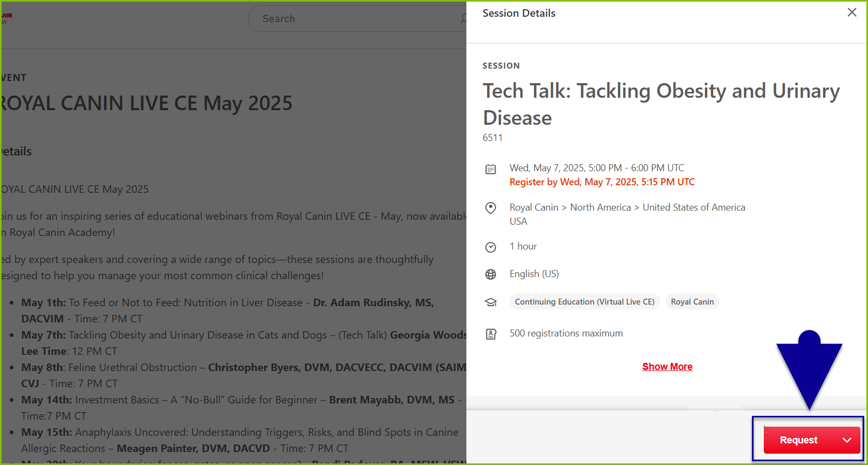Click the search magnifier icon

[x=463, y=19]
